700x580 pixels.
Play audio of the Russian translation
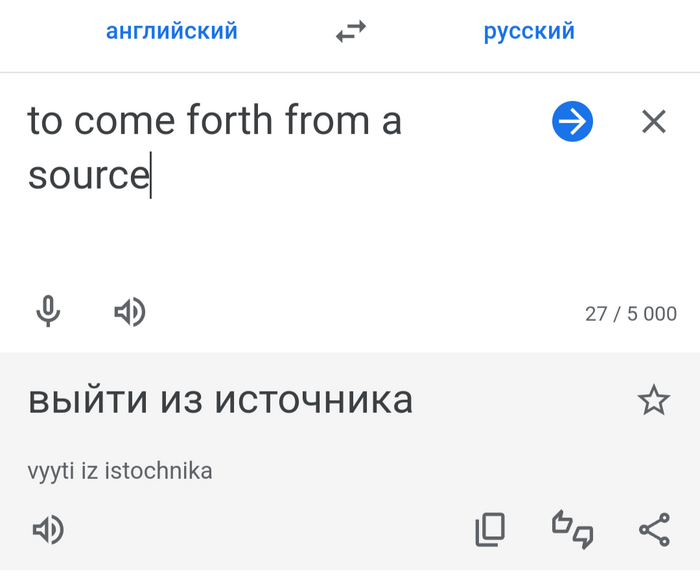click(48, 530)
